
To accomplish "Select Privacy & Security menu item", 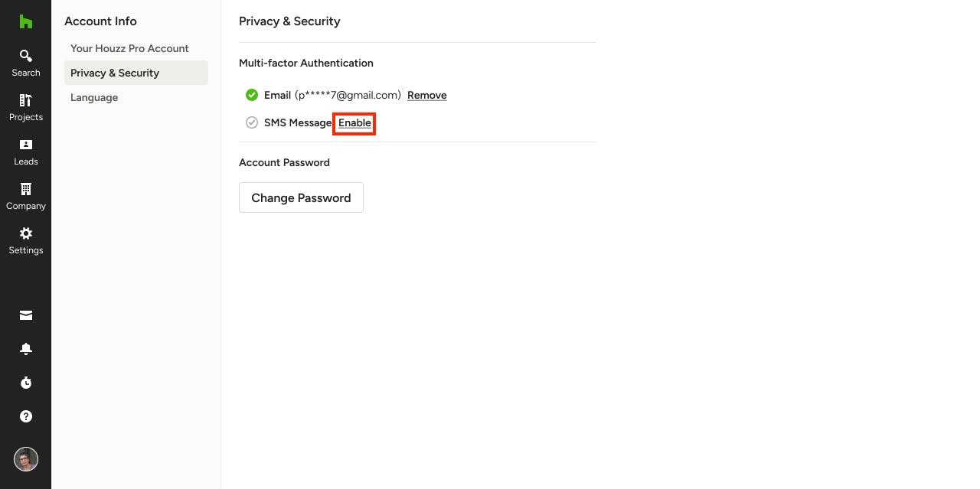I will [x=136, y=73].
